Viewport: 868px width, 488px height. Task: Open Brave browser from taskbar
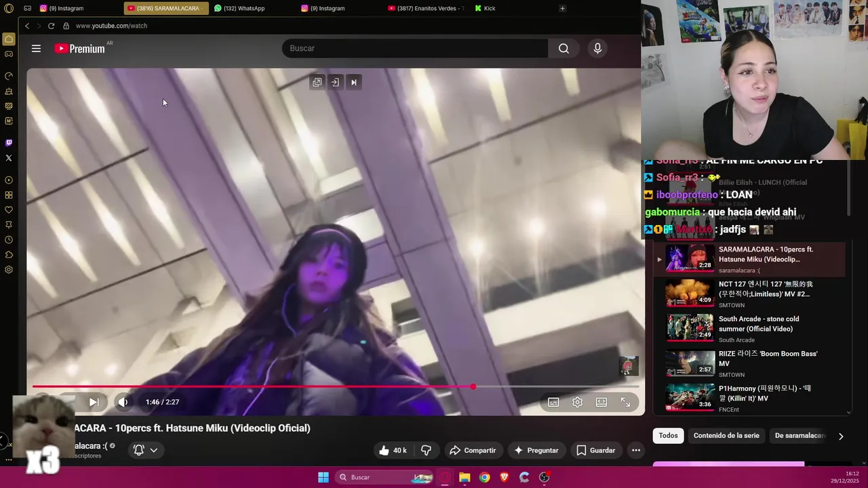pos(504,477)
